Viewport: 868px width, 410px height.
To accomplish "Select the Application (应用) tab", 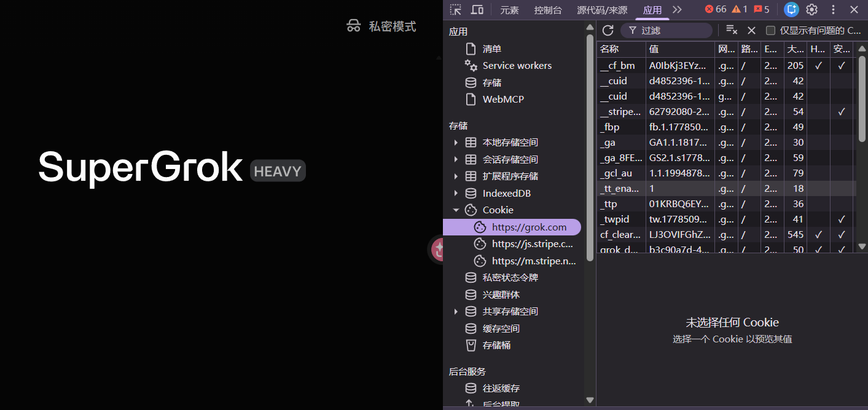I will click(652, 10).
